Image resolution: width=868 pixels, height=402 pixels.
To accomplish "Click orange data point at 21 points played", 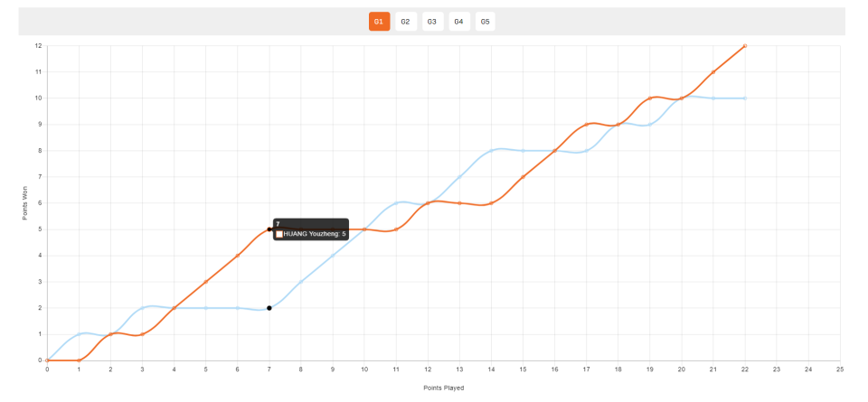I will coord(713,72).
